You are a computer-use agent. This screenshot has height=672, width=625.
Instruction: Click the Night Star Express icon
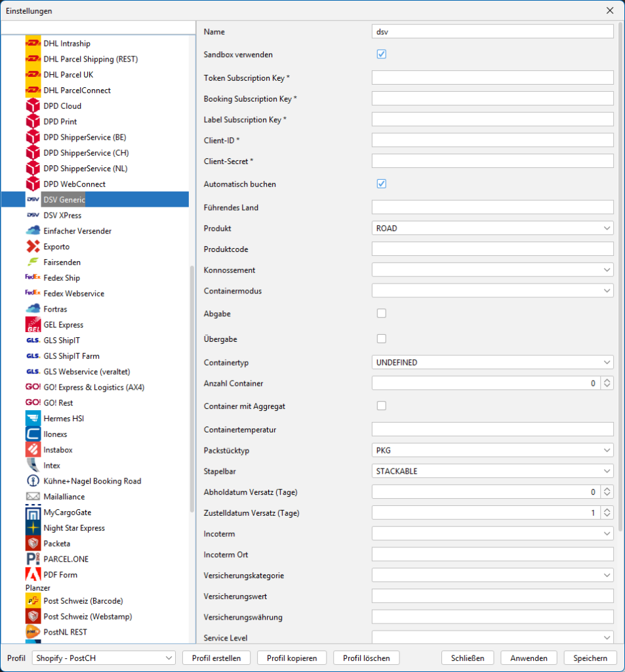[33, 528]
